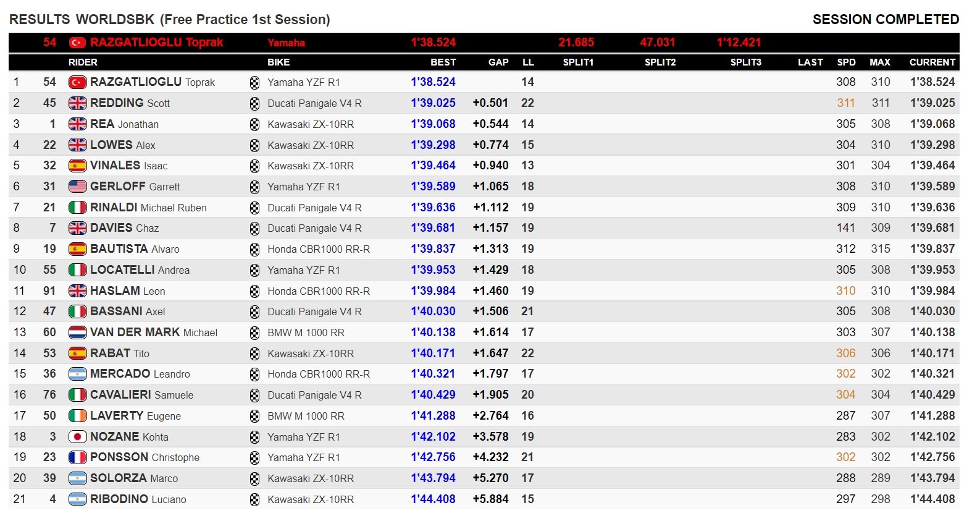Click best lap time 1'40.030
Image resolution: width=980 pixels, height=521 pixels.
click(x=433, y=311)
